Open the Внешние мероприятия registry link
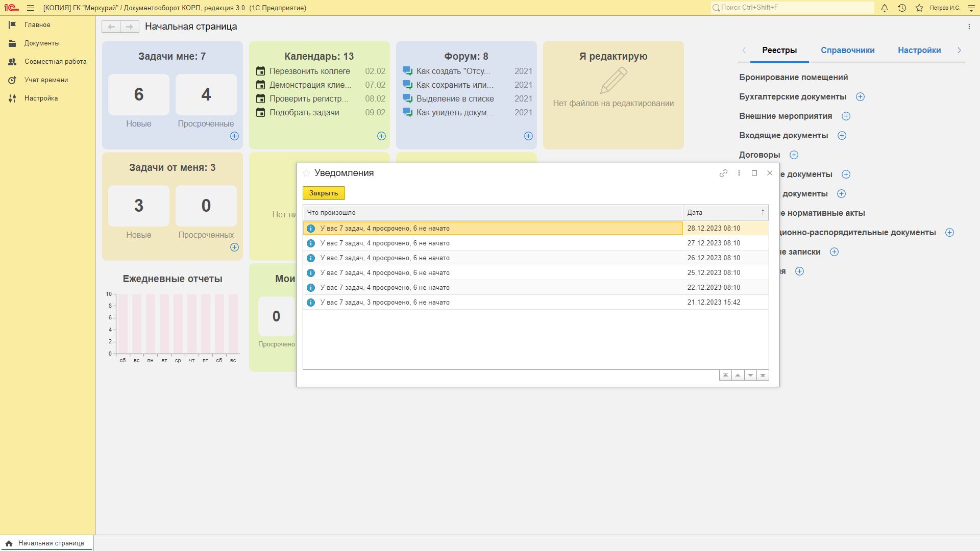Screen dimensions: 980x551 [x=786, y=116]
